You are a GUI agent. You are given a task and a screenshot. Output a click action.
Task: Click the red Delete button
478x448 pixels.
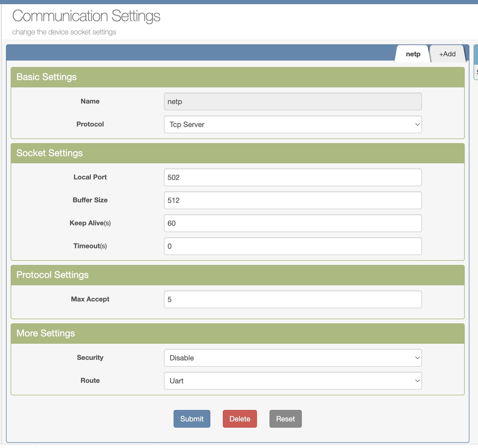(x=240, y=419)
